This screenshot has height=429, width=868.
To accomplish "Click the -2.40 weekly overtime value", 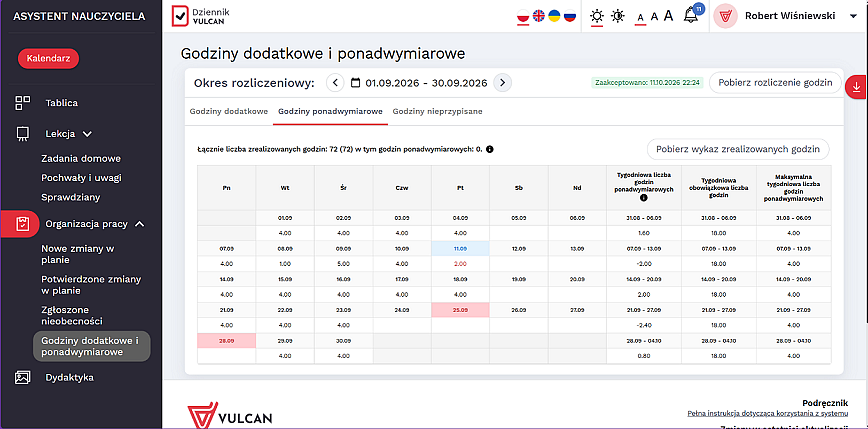I will coord(643,325).
